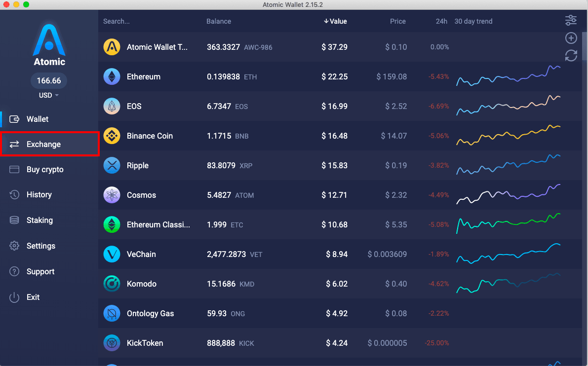This screenshot has width=588, height=366.
Task: Click the Ethereum 30 day trend chart
Action: [x=508, y=76]
